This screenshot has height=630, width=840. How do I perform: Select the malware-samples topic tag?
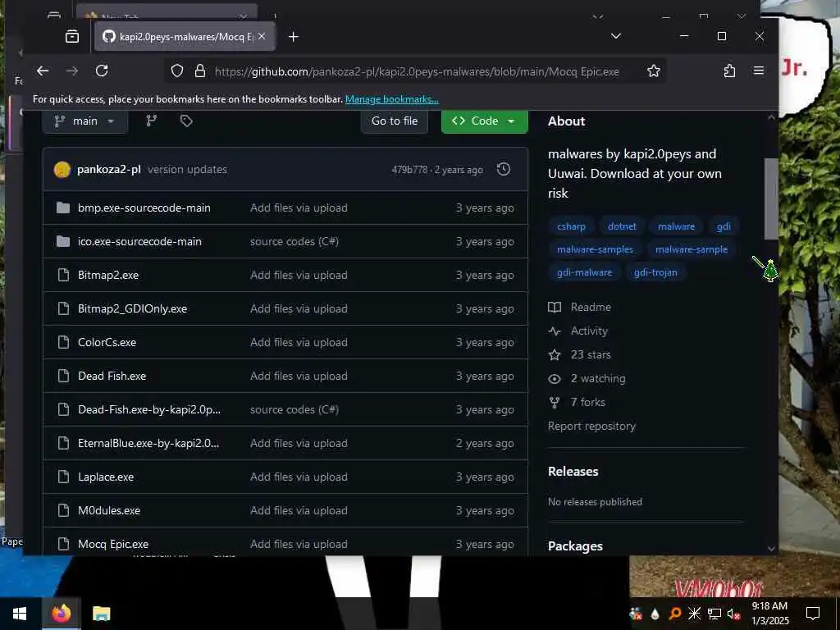tap(596, 249)
